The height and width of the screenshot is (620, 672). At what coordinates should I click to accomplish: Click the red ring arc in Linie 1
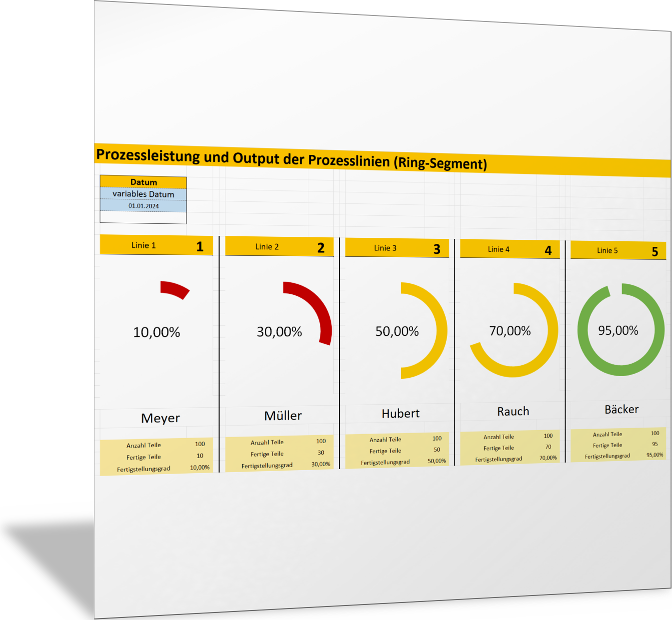click(x=175, y=289)
